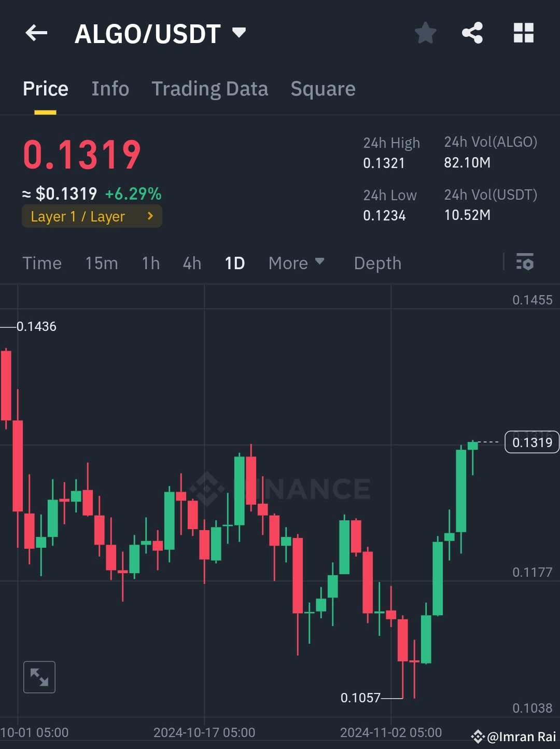The width and height of the screenshot is (560, 749).
Task: Open the grid layout icon top right
Action: coord(523,33)
